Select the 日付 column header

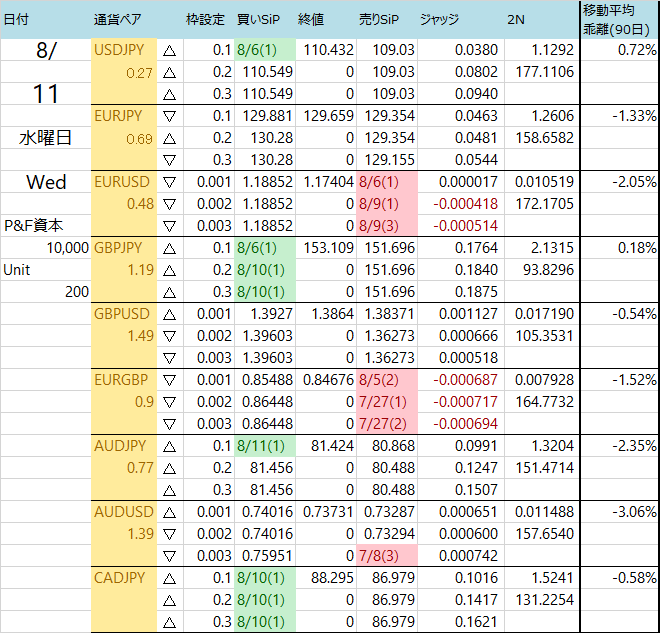pos(16,19)
